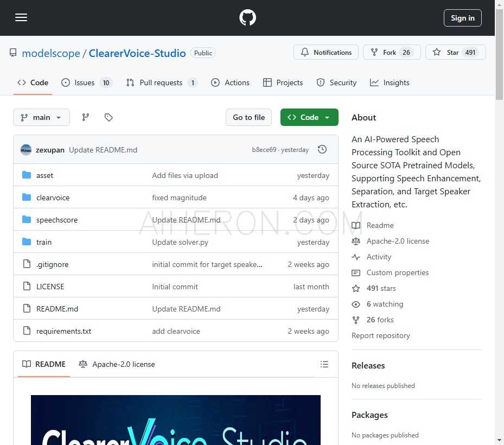The image size is (504, 445).
Task: Open the README outline list icon
Action: point(324,364)
